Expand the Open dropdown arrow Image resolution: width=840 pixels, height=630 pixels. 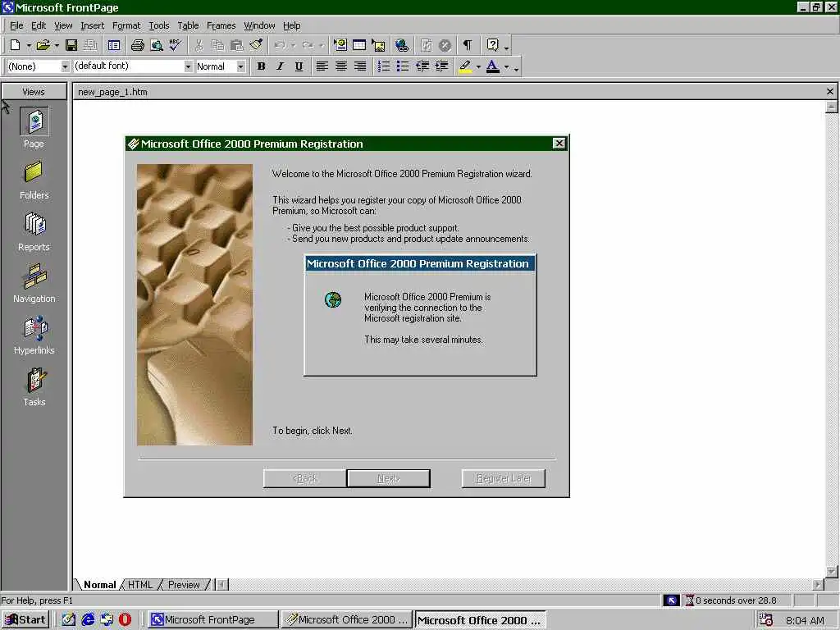57,46
